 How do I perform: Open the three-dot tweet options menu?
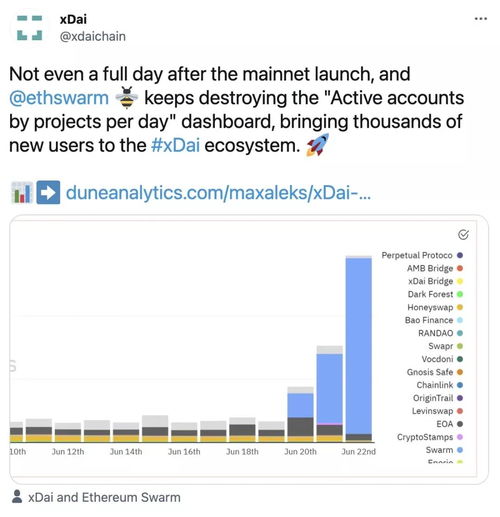[x=481, y=19]
